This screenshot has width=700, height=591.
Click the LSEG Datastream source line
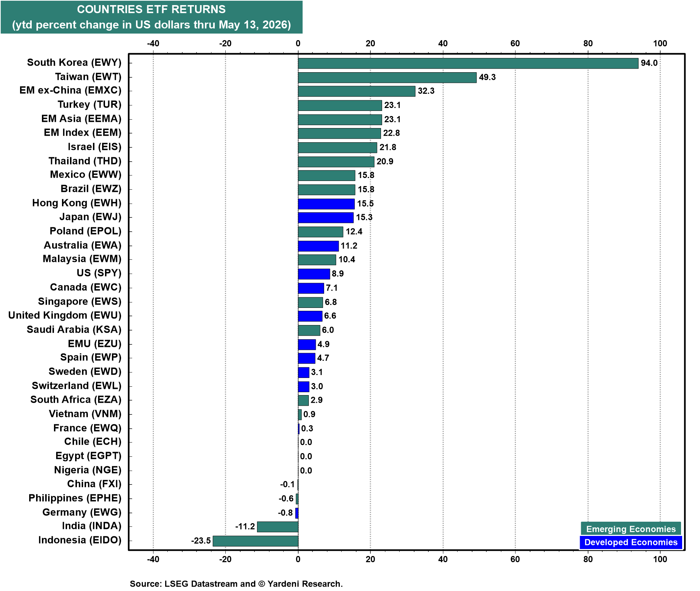(236, 584)
